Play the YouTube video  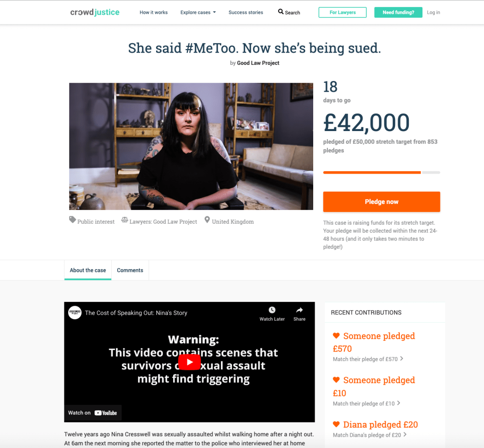coord(190,362)
